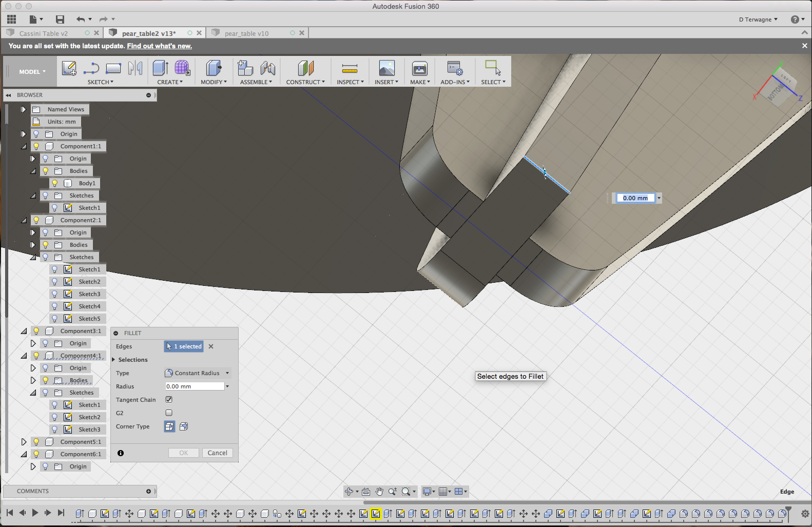The width and height of the screenshot is (812, 527).
Task: Click the Mirror sketch icon
Action: pyautogui.click(x=135, y=68)
